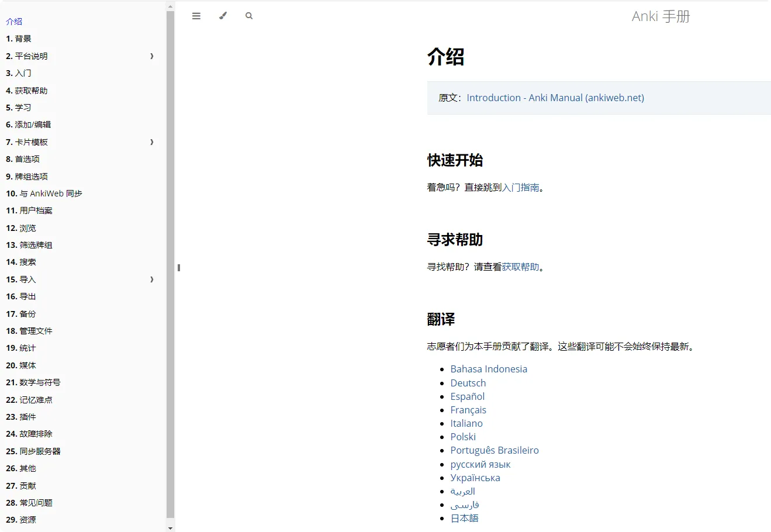Open the Українська translation
This screenshot has height=532, width=771.
pos(475,478)
